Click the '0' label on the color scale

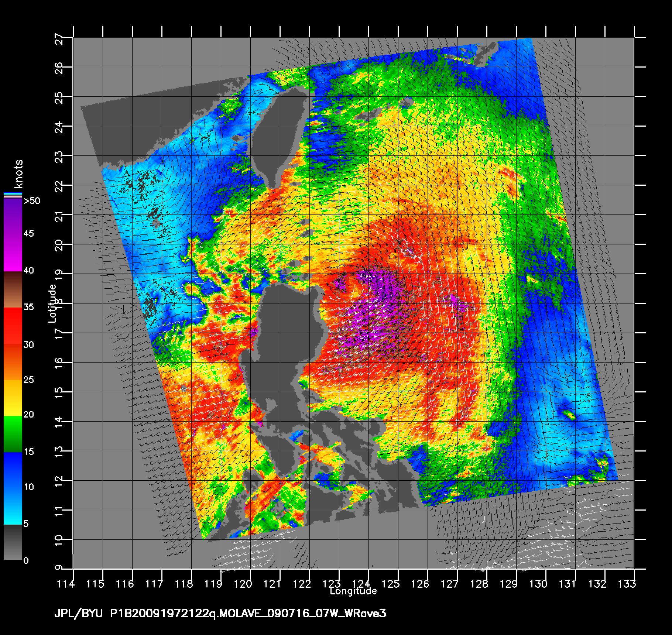click(x=26, y=561)
